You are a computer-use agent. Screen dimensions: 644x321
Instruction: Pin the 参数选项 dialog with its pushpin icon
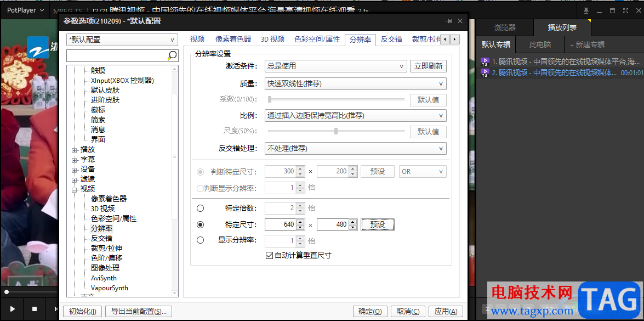click(x=448, y=21)
